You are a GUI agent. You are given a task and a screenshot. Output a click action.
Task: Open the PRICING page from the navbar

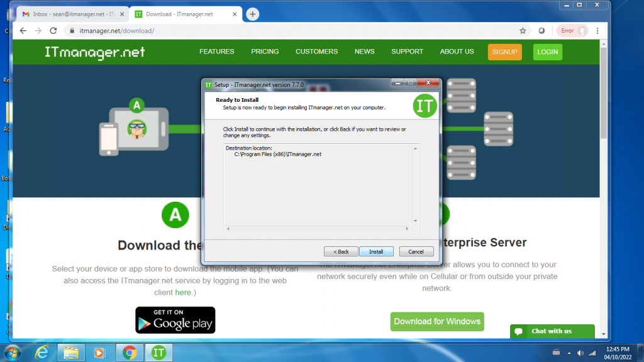click(265, 52)
